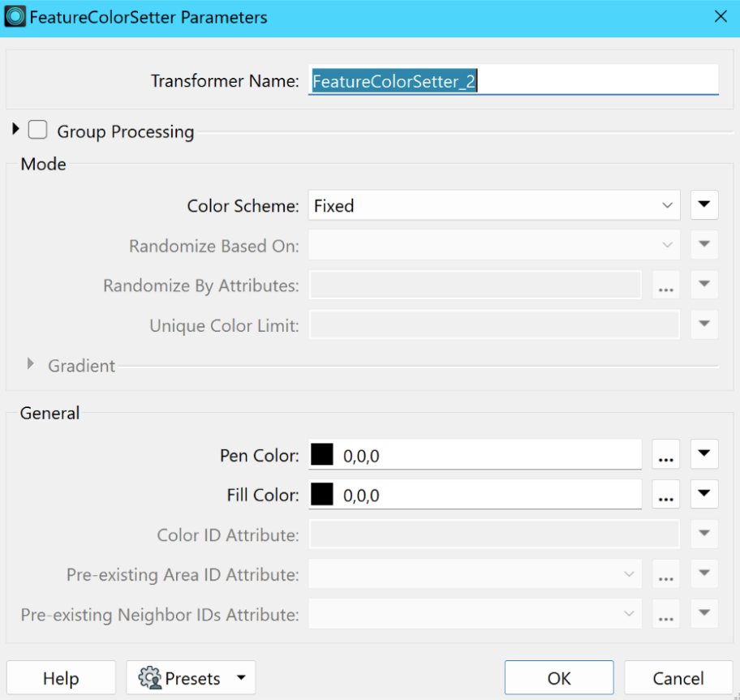Viewport: 740px width, 700px height.
Task: Open Fill Color options arrow menu
Action: (x=704, y=494)
